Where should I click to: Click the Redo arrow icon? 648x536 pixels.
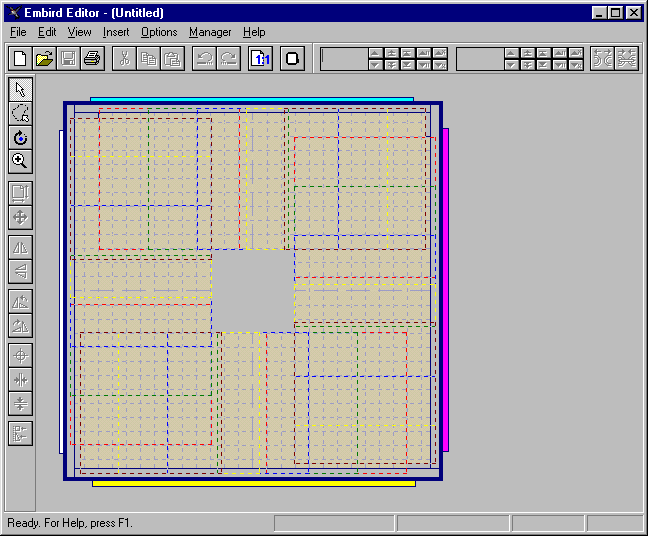[229, 58]
